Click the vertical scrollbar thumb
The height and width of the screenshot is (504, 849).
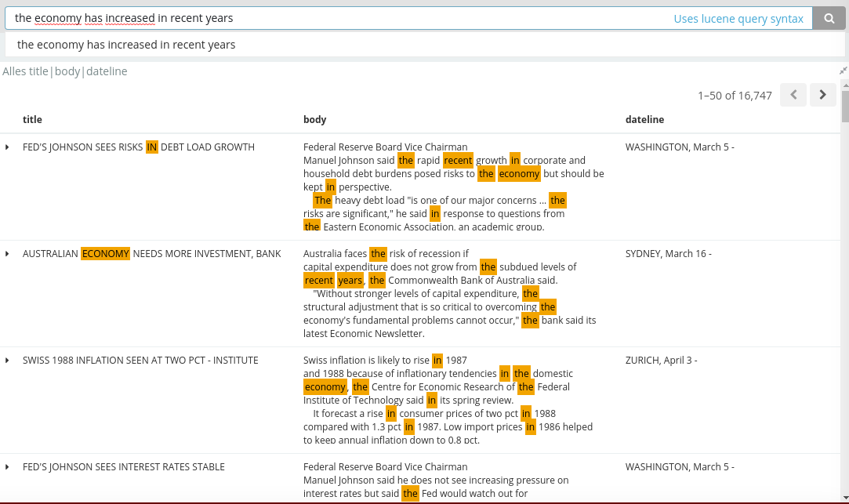[845, 106]
